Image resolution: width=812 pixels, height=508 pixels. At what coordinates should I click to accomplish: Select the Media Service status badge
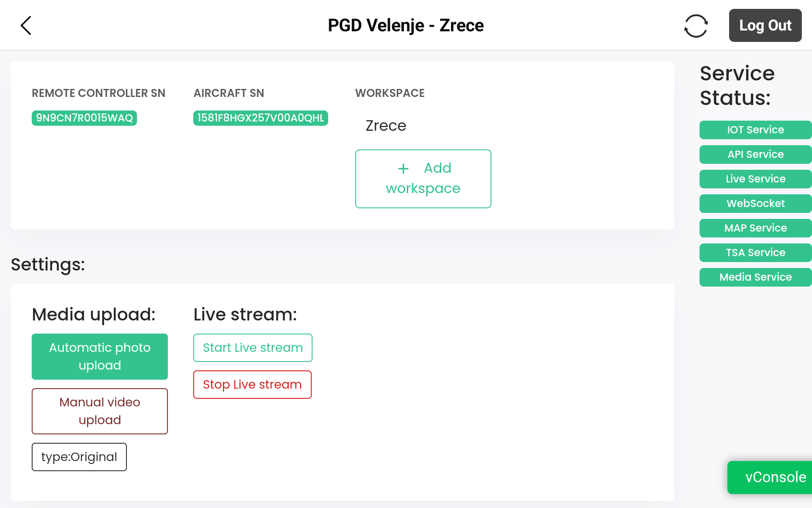point(755,277)
